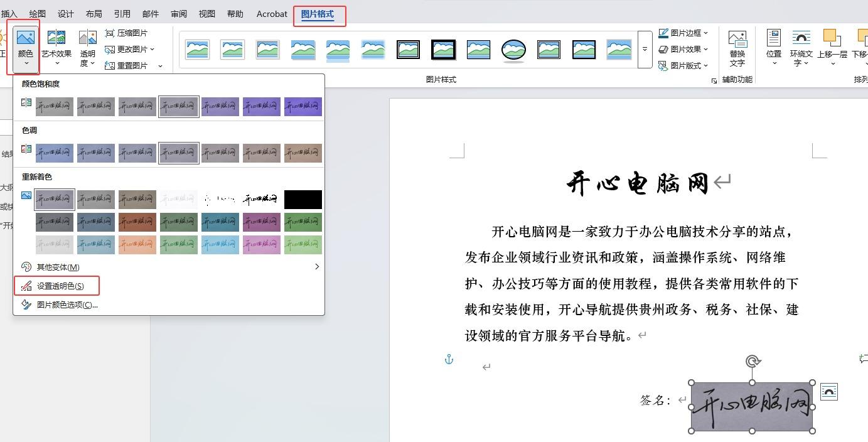Click the 位置 position icon
Viewport: 868px width, 442px height.
pos(774,38)
